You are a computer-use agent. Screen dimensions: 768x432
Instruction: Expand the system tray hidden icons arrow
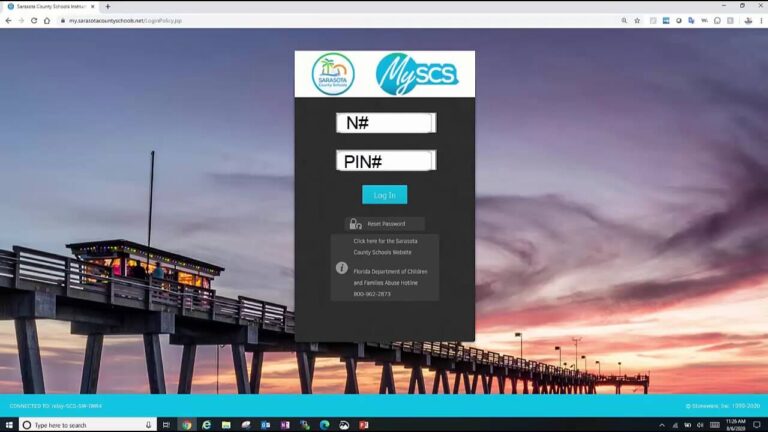pyautogui.click(x=662, y=425)
